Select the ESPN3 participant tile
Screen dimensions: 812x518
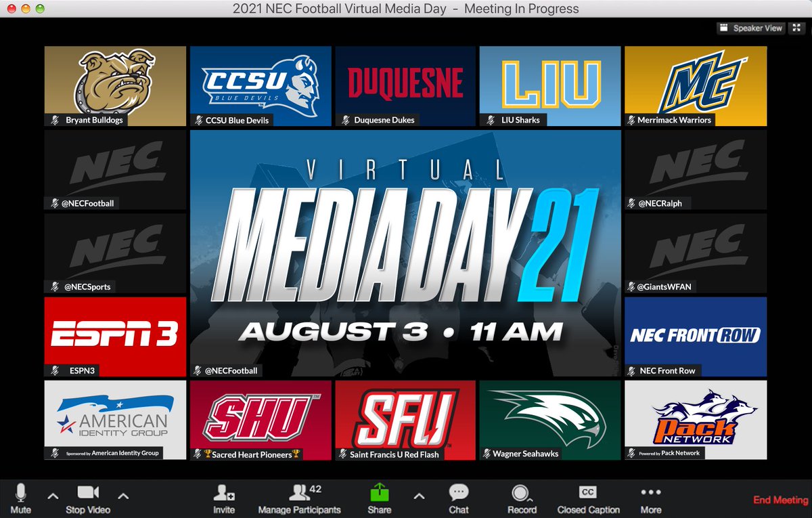114,337
